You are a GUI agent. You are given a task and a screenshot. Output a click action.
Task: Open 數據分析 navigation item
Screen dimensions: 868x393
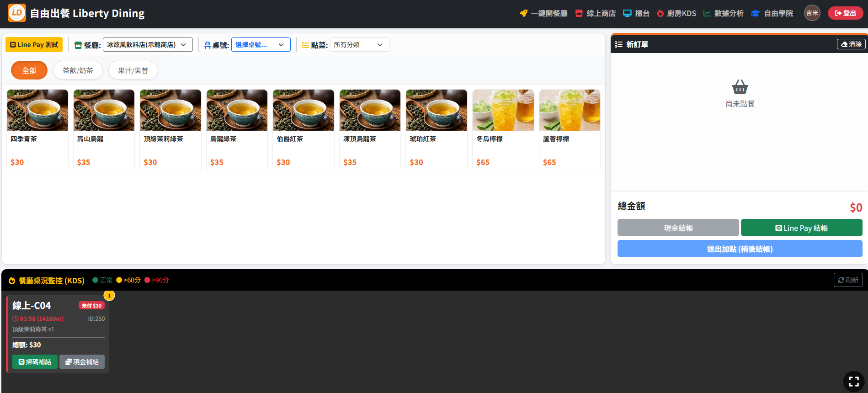click(723, 13)
